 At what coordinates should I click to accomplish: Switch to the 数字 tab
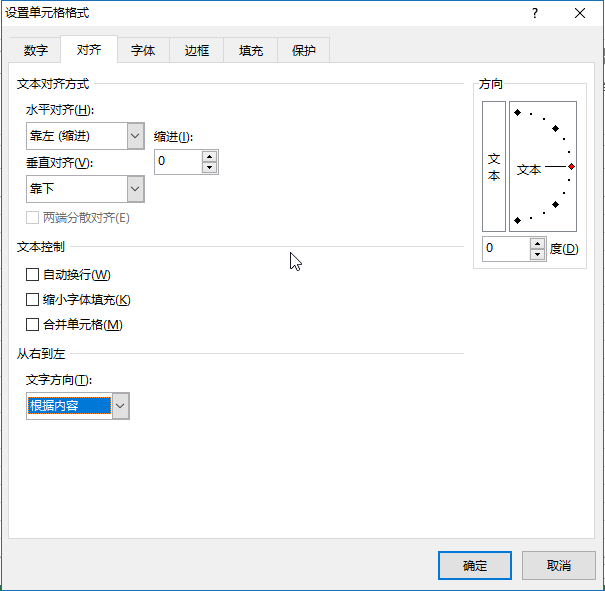pyautogui.click(x=36, y=50)
